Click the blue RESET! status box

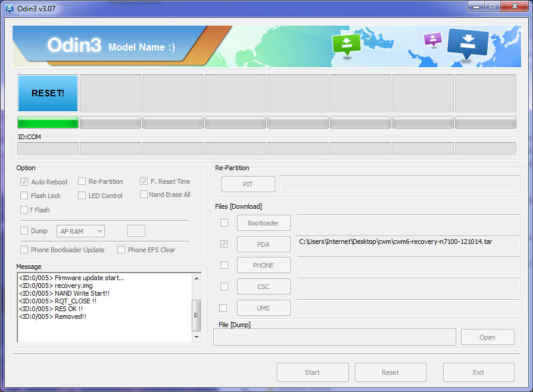[48, 93]
